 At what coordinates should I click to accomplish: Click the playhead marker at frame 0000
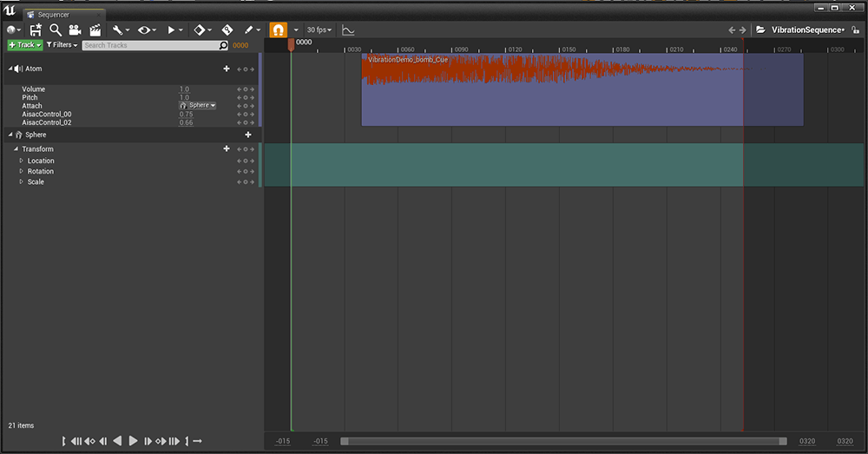point(291,45)
